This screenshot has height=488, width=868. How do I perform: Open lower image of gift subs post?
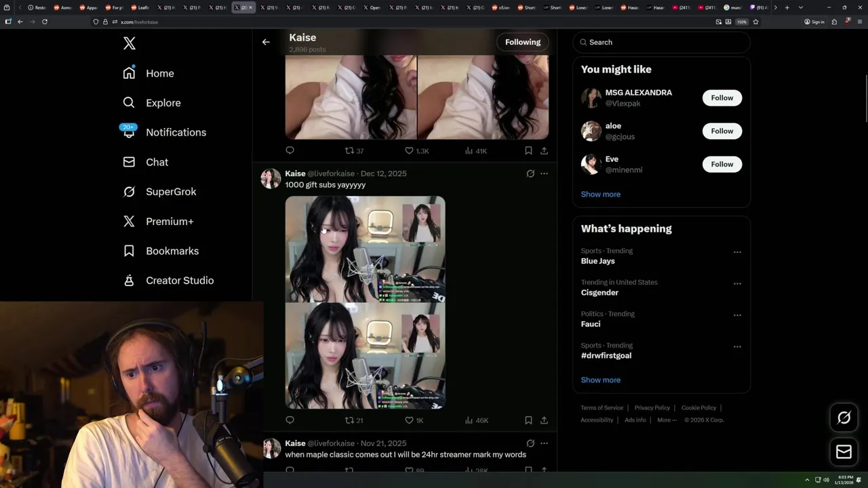point(365,356)
